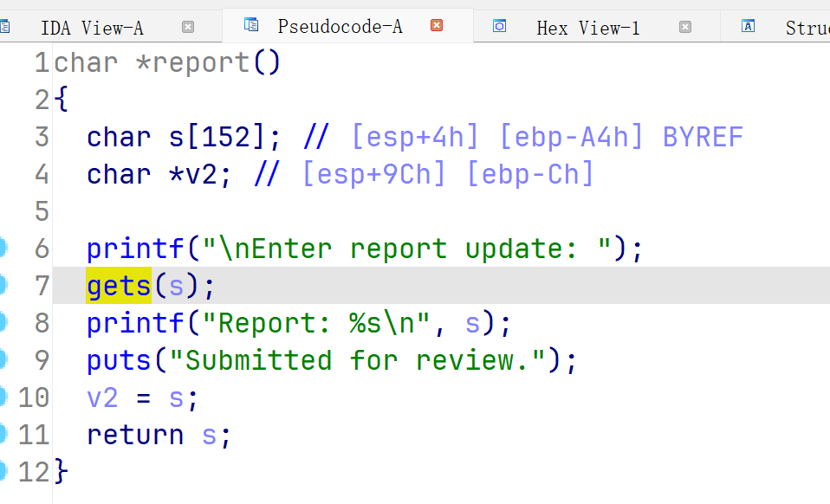This screenshot has width=830, height=504.
Task: Toggle breakpoint dot on line 8
Action: pos(3,322)
